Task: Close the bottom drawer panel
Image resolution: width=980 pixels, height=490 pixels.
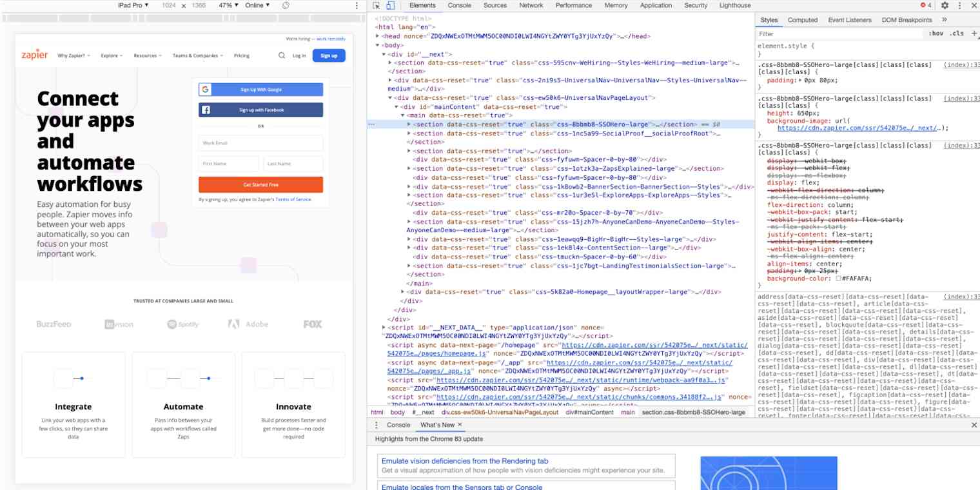Action: pos(974,425)
